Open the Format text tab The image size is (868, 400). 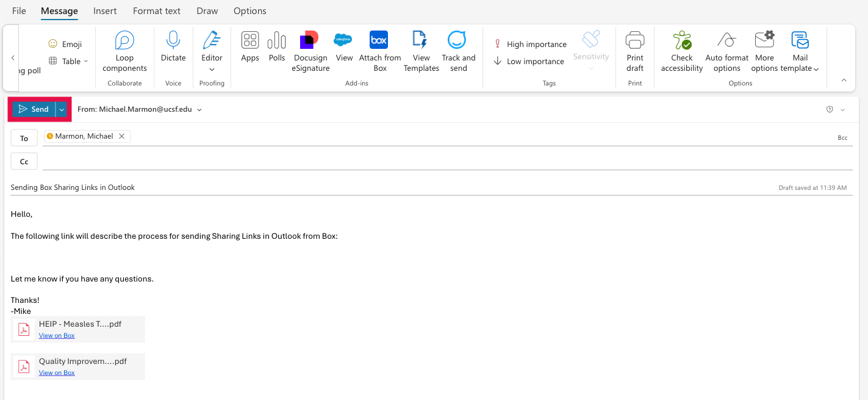(x=157, y=11)
